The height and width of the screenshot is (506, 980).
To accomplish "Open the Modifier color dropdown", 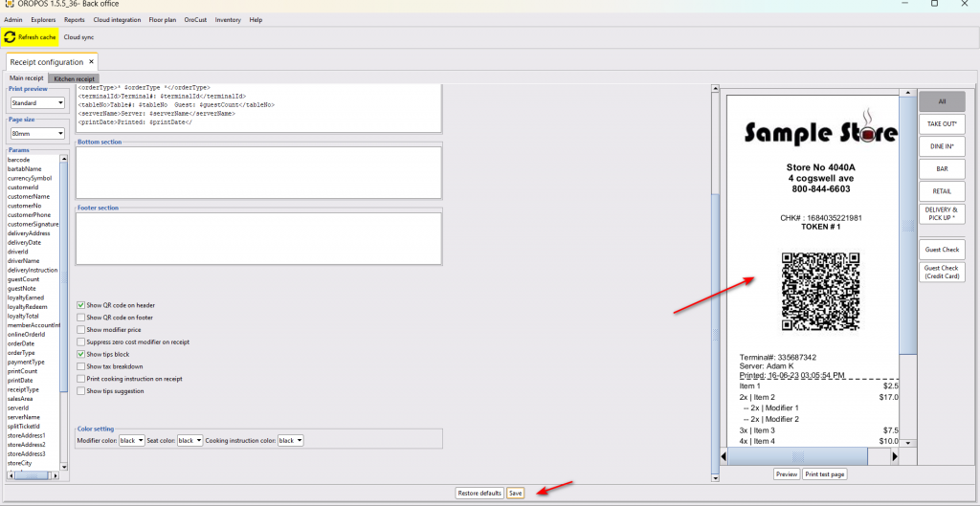I will tap(132, 440).
